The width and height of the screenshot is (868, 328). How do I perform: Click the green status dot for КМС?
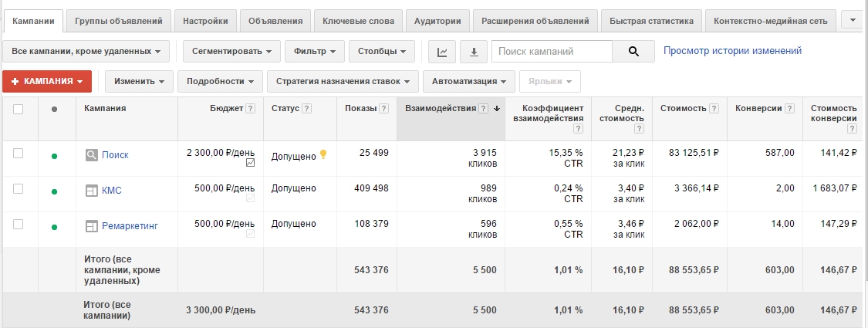(54, 191)
